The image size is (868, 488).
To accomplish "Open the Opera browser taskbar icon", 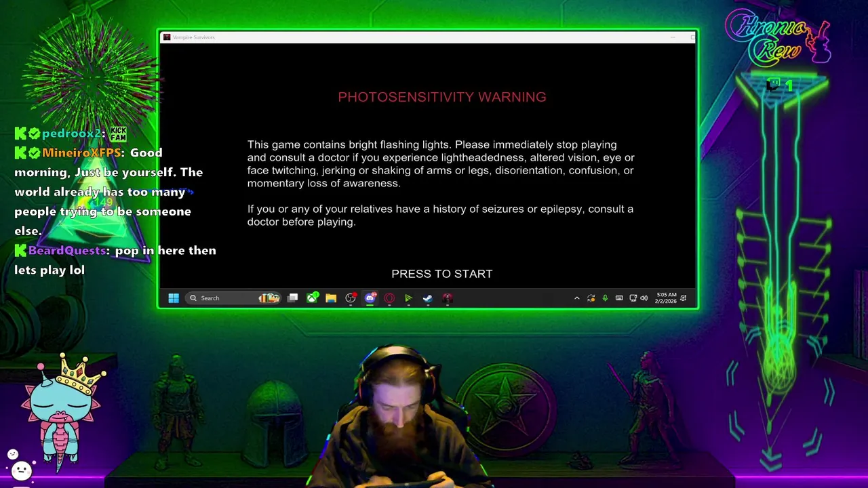I will point(389,298).
